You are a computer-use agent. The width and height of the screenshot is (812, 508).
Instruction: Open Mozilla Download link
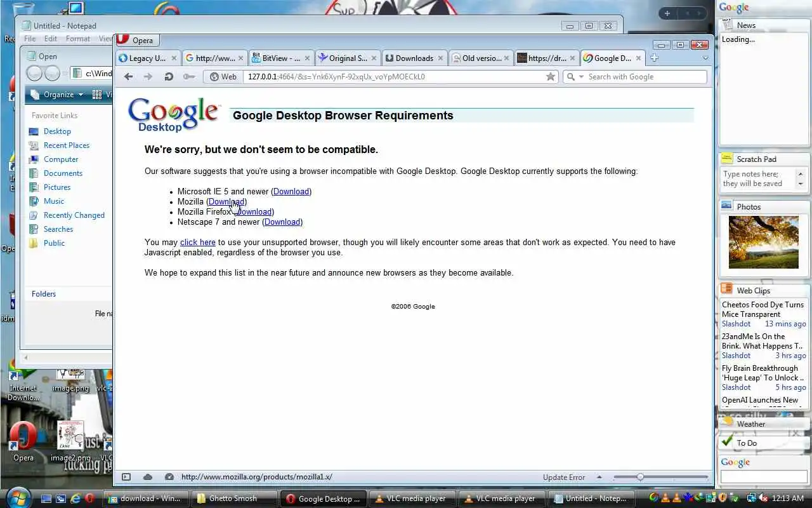tap(226, 201)
